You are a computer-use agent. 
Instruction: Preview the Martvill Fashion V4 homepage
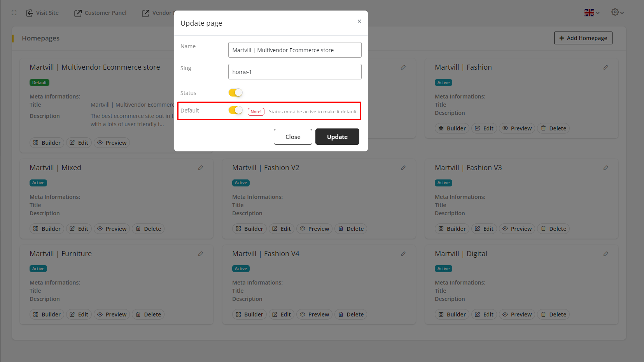click(x=314, y=315)
